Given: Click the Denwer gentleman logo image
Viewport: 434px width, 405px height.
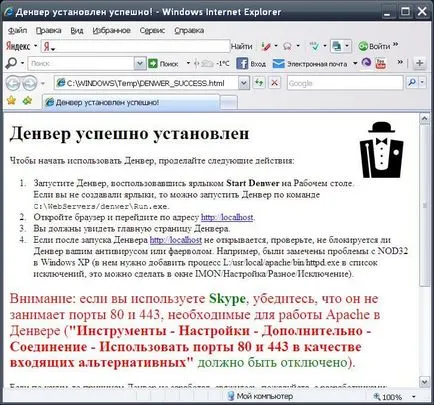Looking at the screenshot, I should (x=382, y=150).
